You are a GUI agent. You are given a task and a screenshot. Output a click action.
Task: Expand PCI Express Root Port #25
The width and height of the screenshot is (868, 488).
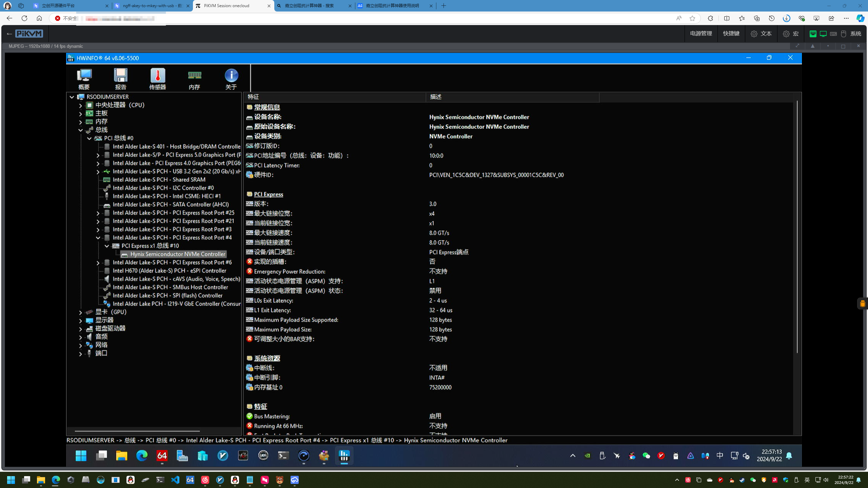[98, 213]
